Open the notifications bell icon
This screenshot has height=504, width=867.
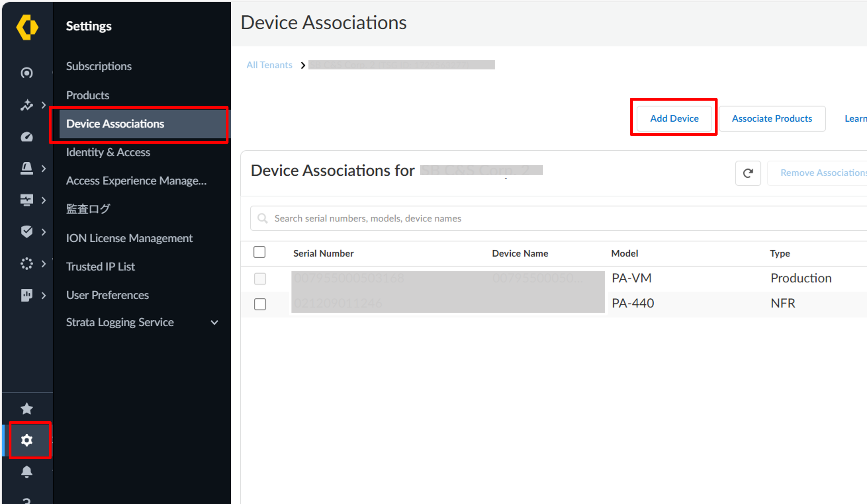point(27,472)
